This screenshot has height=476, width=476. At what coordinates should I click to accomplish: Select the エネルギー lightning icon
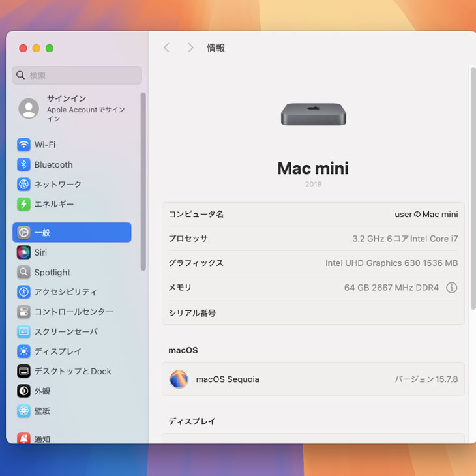(23, 204)
